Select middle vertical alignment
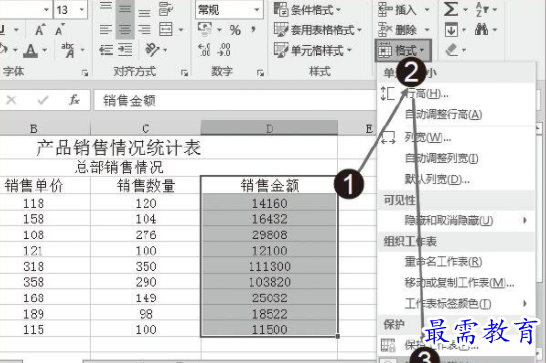The height and width of the screenshot is (363, 546). (x=124, y=9)
